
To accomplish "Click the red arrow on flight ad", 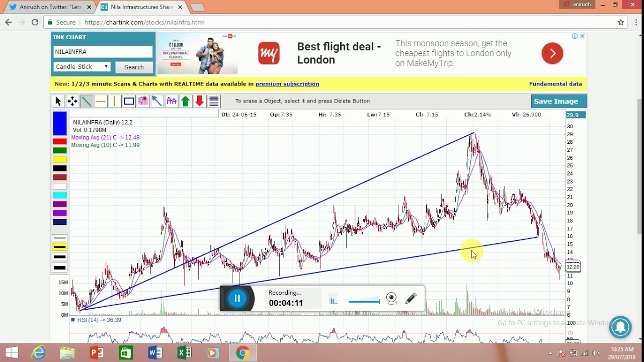I will (x=552, y=53).
